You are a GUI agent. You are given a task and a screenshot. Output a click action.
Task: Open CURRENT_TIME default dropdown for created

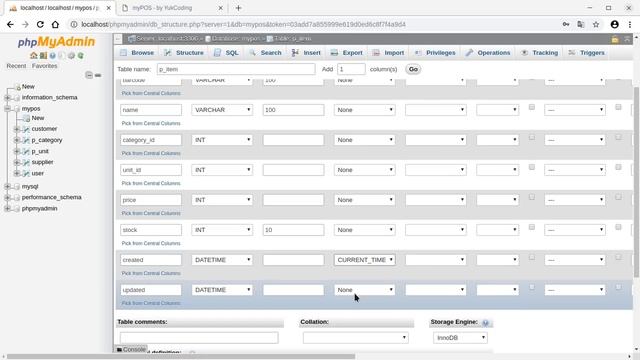pos(364,260)
